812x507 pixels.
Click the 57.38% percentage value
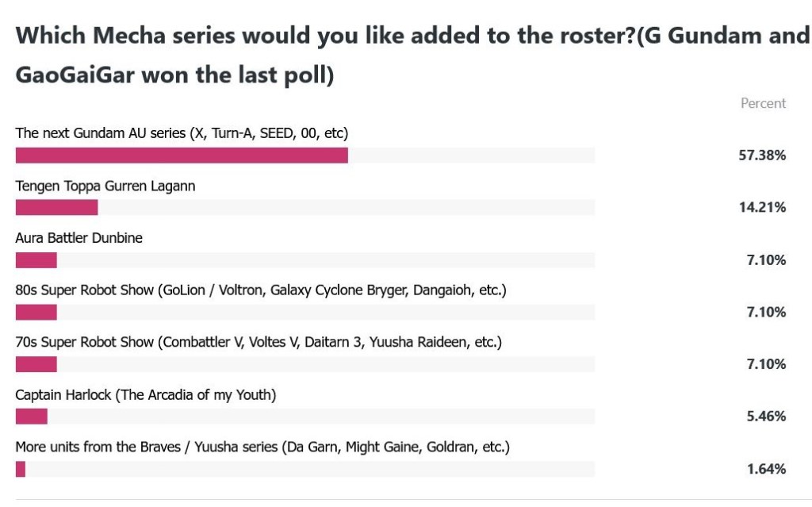(x=762, y=156)
